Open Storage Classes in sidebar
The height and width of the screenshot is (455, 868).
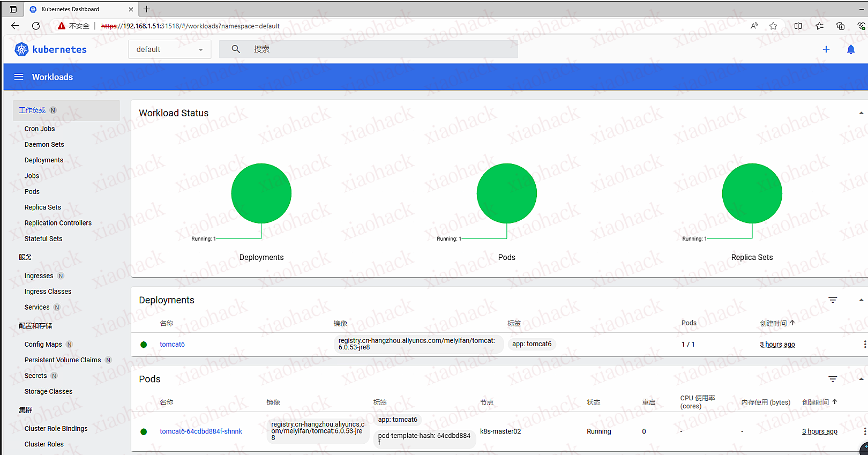pyautogui.click(x=48, y=391)
